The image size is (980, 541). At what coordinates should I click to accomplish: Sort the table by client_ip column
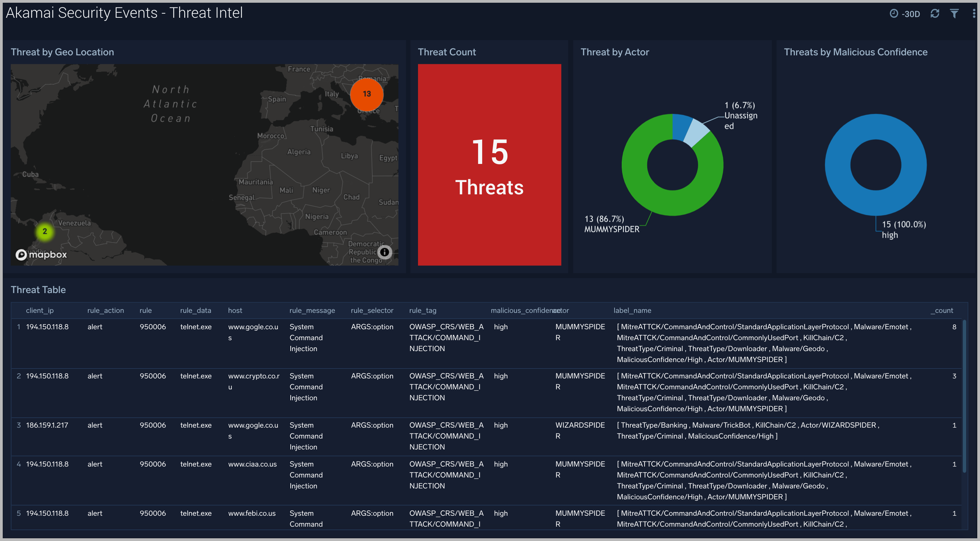pyautogui.click(x=40, y=310)
